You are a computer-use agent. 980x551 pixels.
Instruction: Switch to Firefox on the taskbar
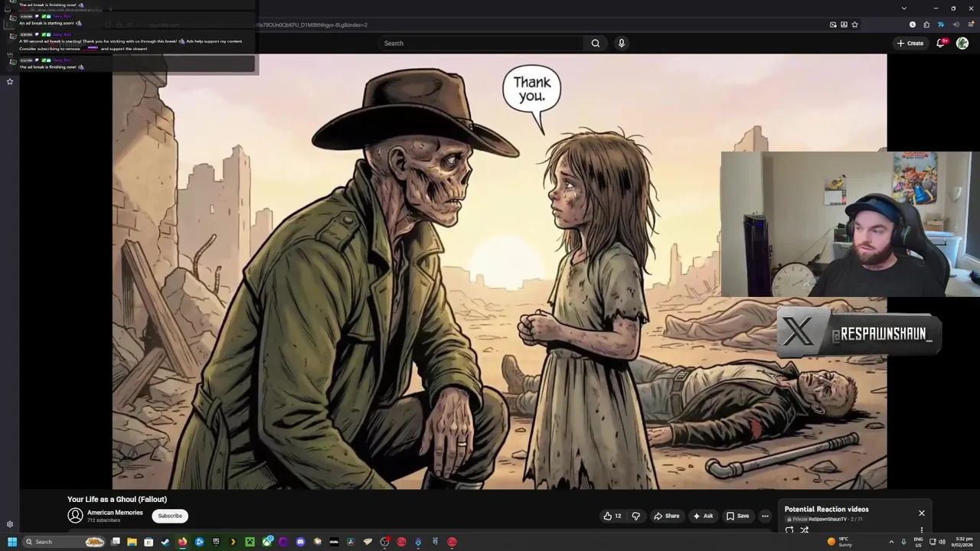click(x=182, y=542)
